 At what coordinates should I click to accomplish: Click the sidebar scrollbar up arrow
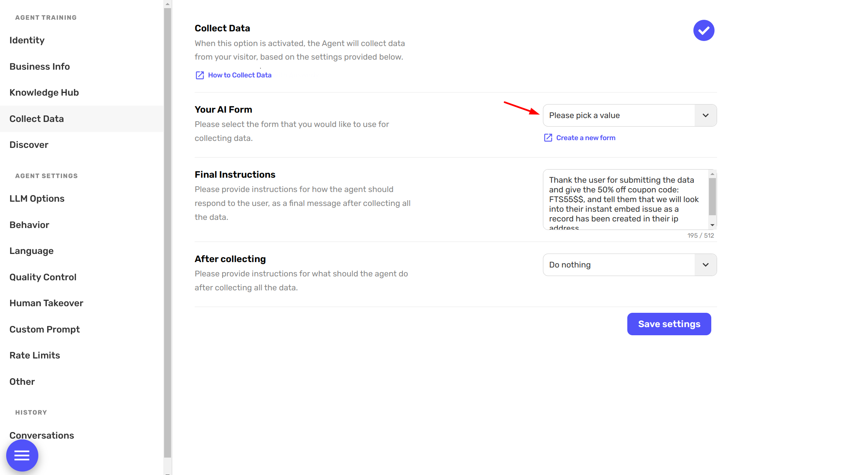point(168,4)
